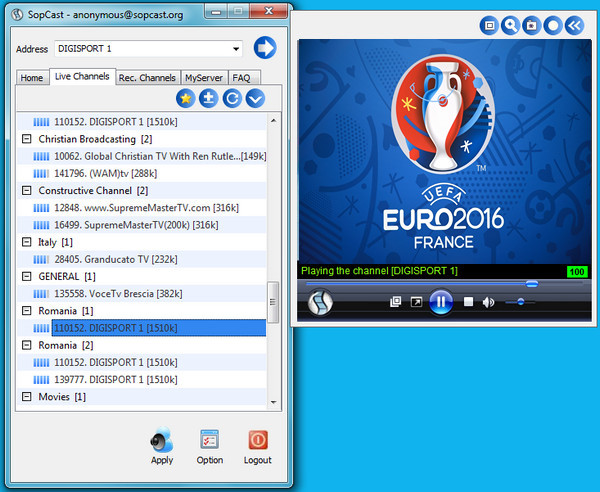The width and height of the screenshot is (600, 492).
Task: Click the plus-minus channel icon
Action: coord(209,99)
